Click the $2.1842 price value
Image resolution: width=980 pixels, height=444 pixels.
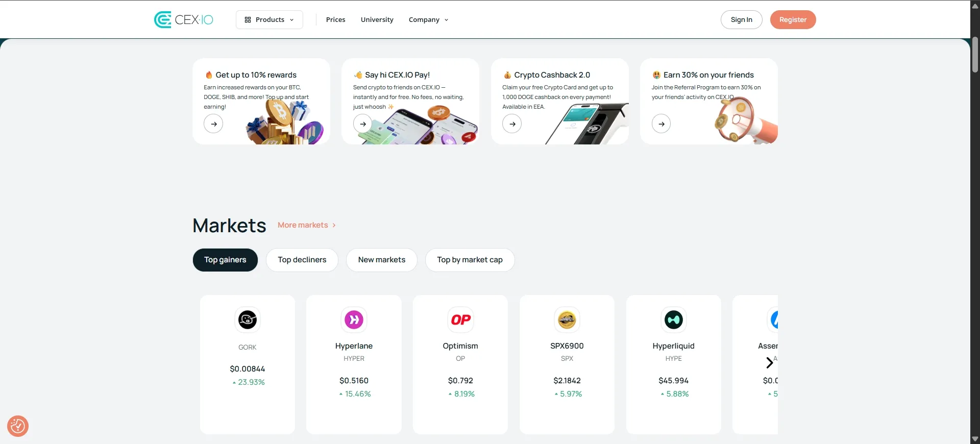[567, 381]
